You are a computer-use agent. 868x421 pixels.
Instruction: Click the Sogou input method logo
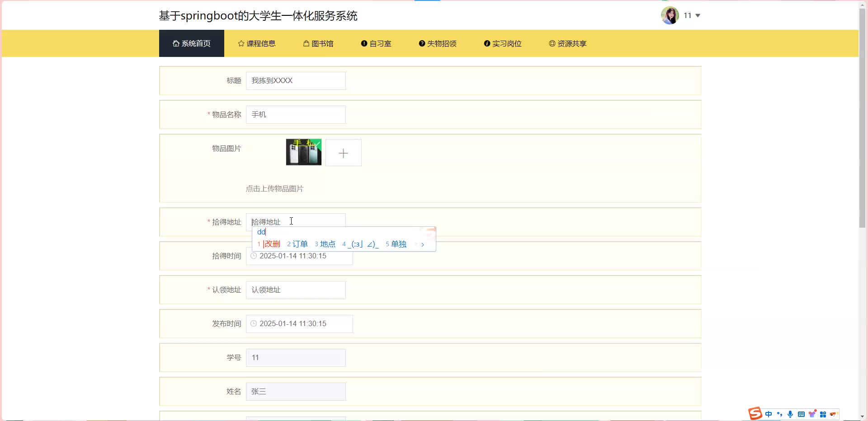(755, 413)
